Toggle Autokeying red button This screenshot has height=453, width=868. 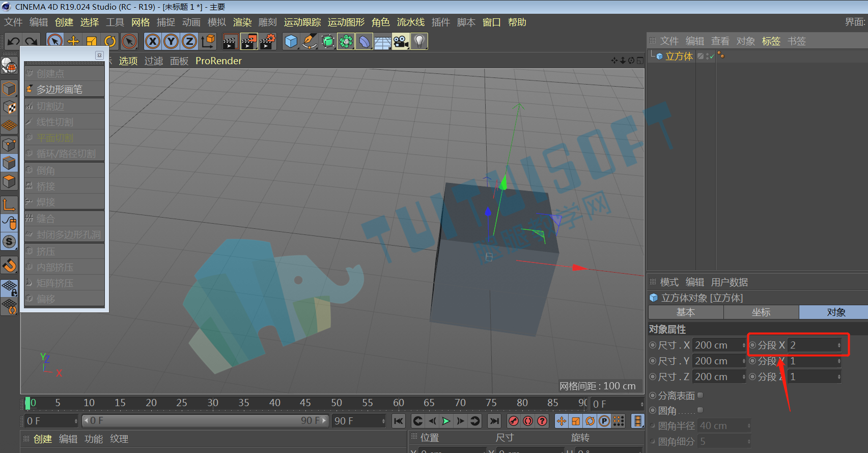[x=528, y=421]
